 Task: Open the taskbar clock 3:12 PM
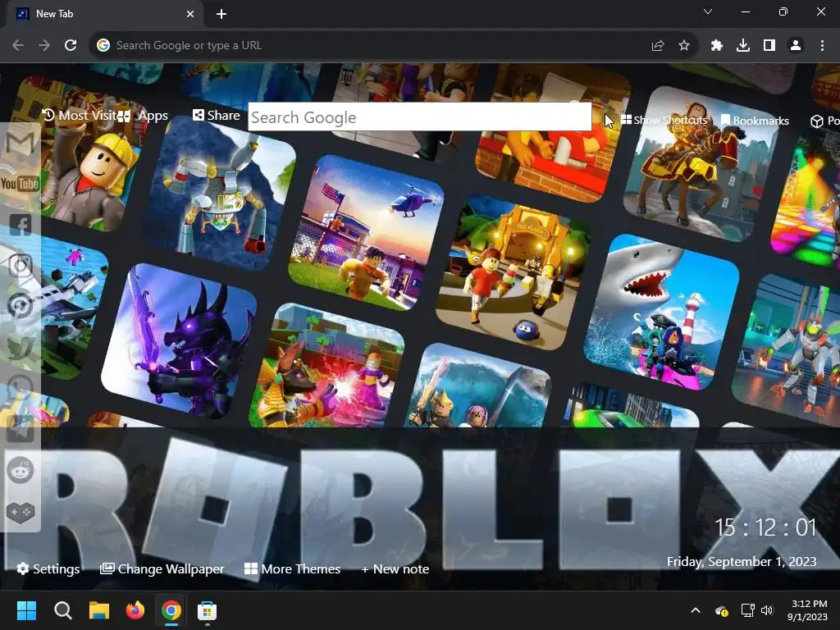[x=807, y=610]
